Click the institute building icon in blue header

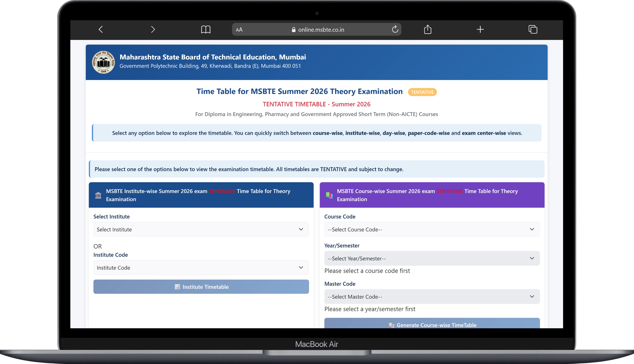click(x=98, y=195)
